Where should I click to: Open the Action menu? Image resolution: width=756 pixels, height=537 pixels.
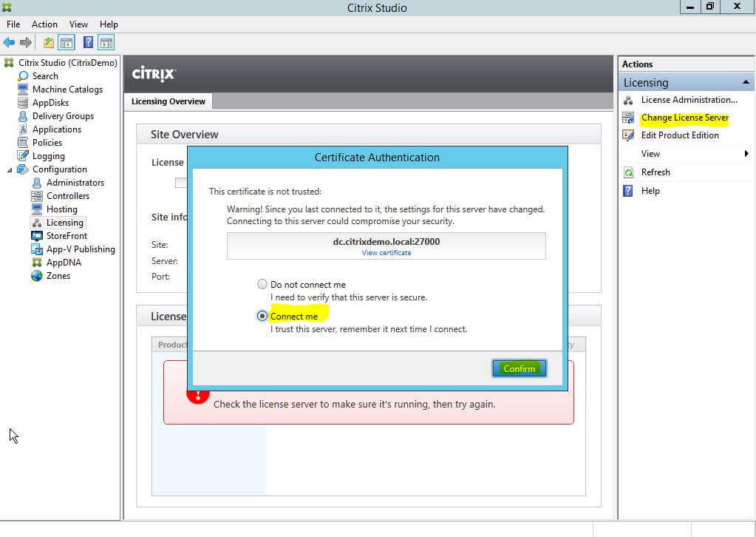point(44,24)
